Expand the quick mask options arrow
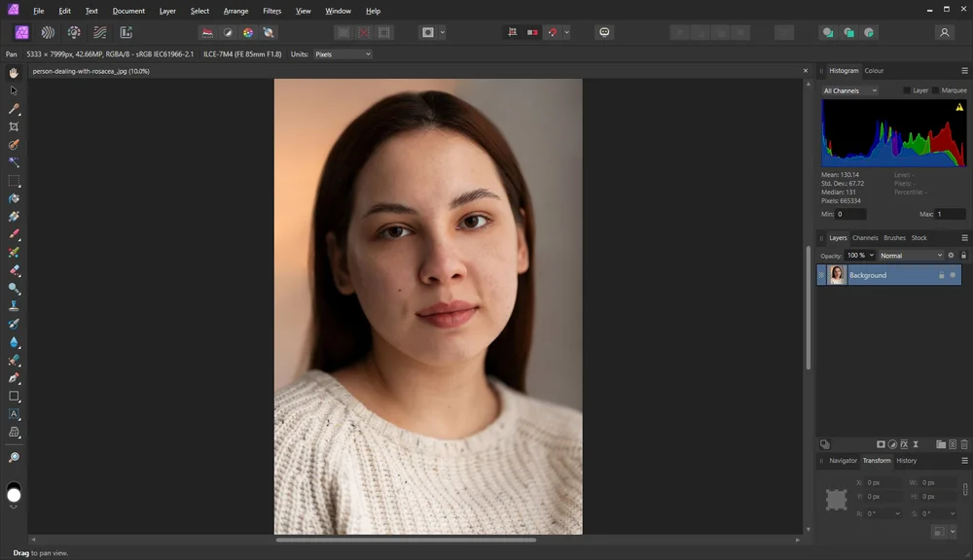Screen dimensions: 973x560 [443, 32]
